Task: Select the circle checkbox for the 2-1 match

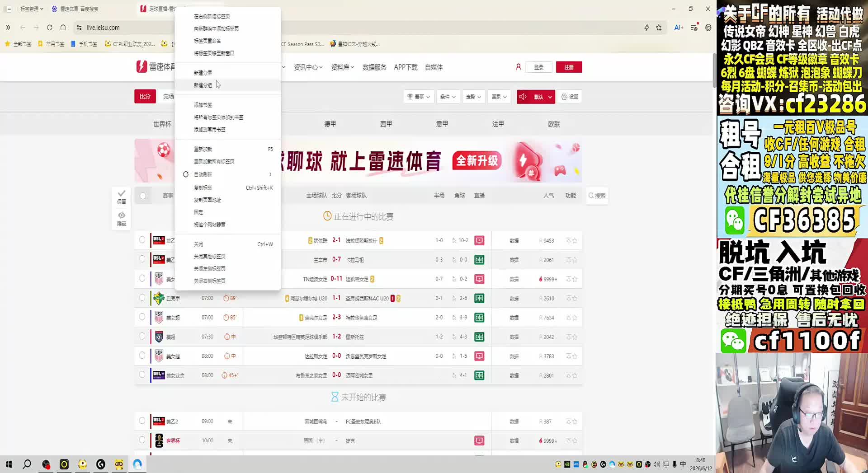Action: (x=142, y=240)
